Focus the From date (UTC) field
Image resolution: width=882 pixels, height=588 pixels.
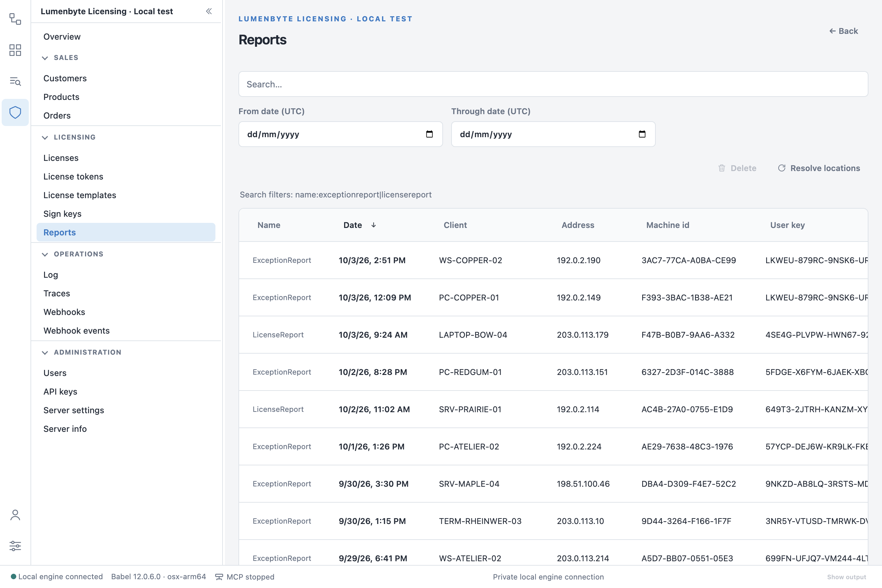tap(340, 134)
